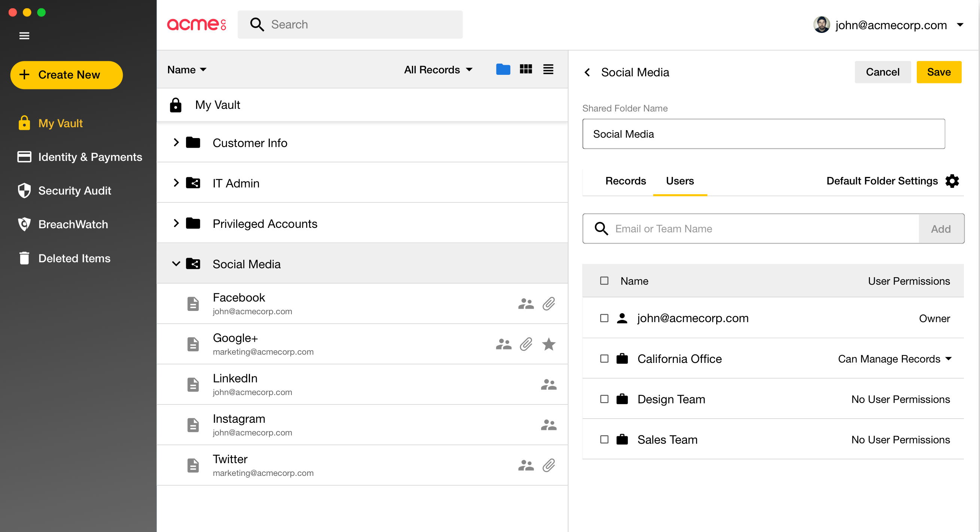
Task: Click the star icon on Google+ record
Action: (x=549, y=344)
